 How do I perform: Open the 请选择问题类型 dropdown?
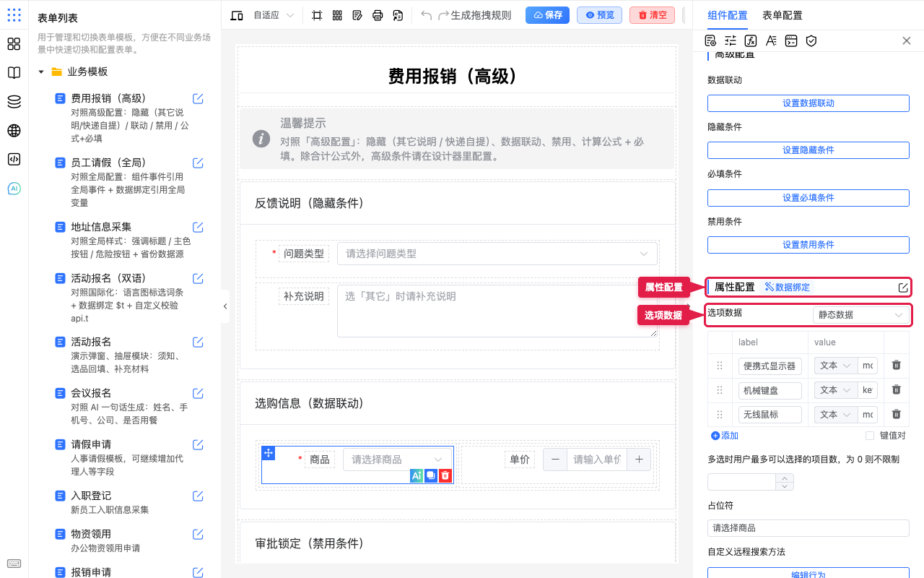pyautogui.click(x=497, y=254)
